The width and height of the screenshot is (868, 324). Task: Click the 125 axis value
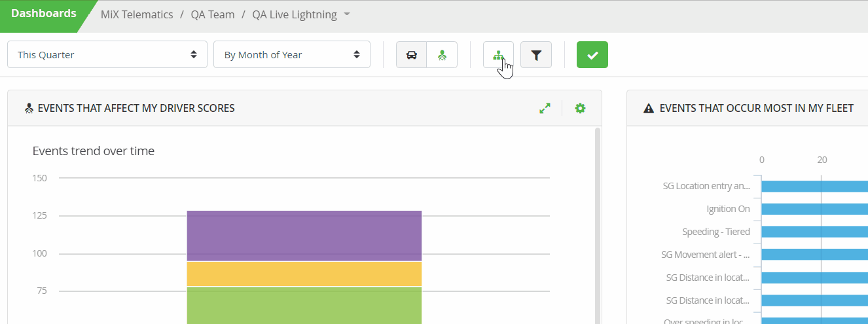(40, 216)
